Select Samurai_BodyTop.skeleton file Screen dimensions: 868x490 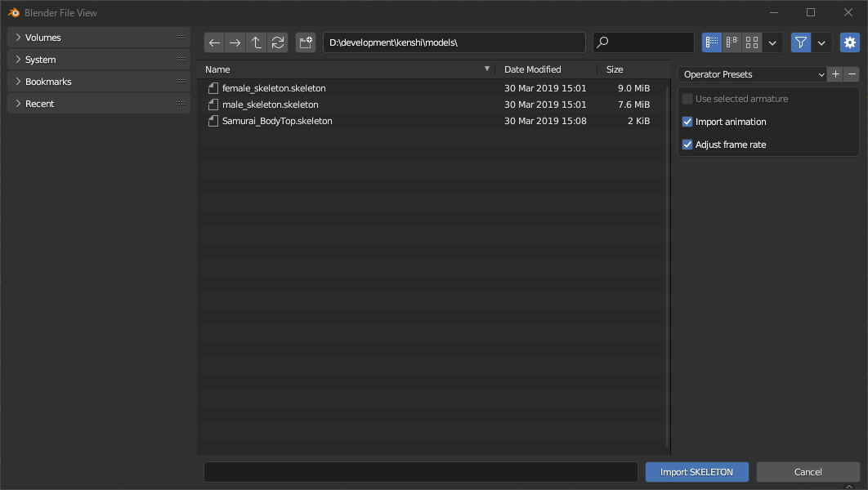[432, 121]
